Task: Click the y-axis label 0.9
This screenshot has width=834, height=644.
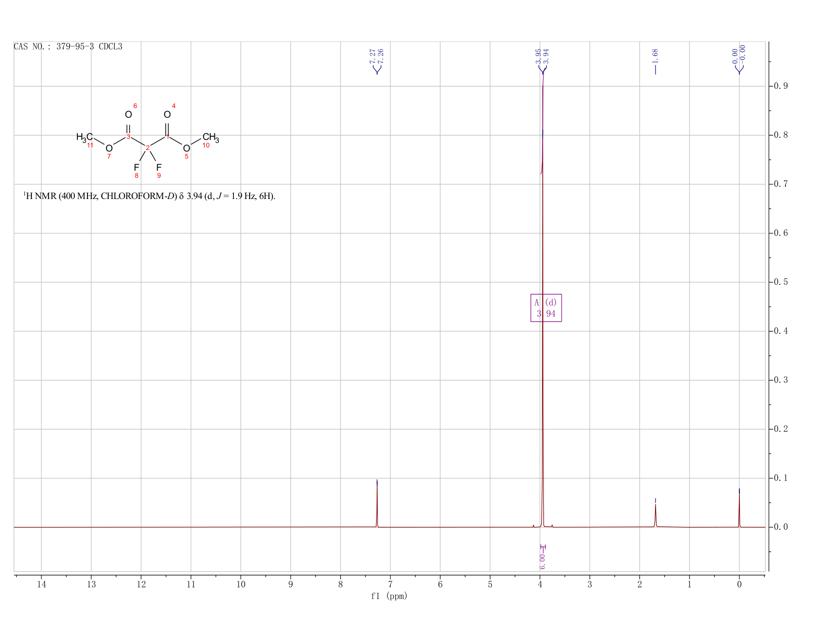Action: point(781,86)
